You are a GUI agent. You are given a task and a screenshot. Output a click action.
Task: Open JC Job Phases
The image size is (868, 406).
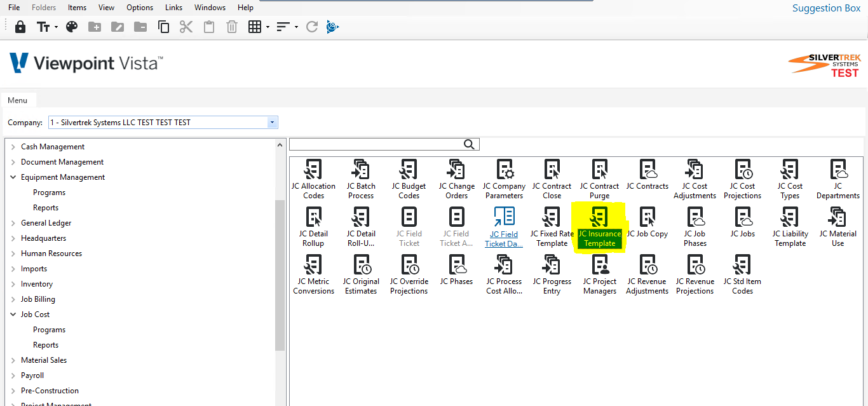(695, 227)
